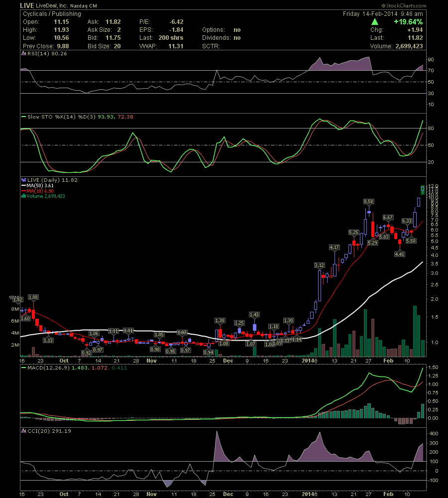Click the 5.50 price label marker

tap(411, 241)
